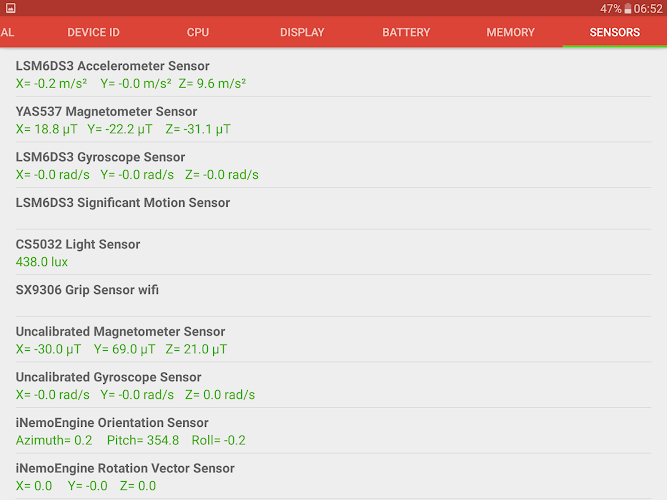Select the DISPLAY tab

[x=302, y=32]
